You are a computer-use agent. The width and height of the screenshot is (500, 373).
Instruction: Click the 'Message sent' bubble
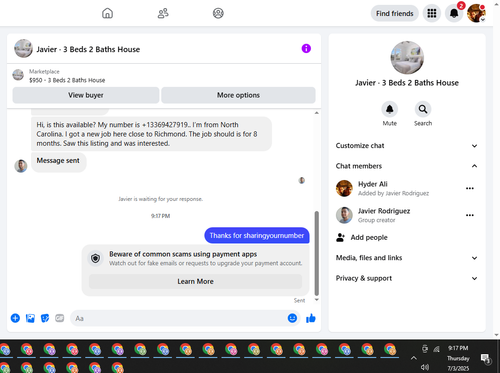(x=58, y=162)
